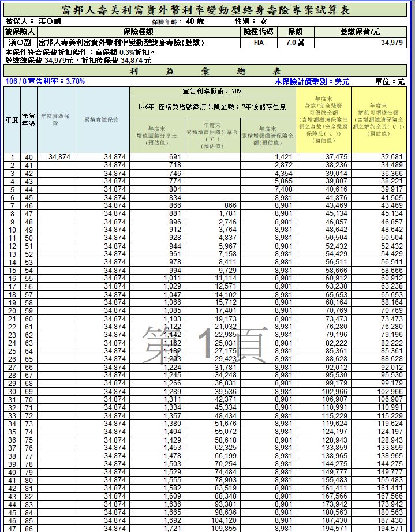Click the insurance age cell 65
The image size is (415, 532).
28,359
